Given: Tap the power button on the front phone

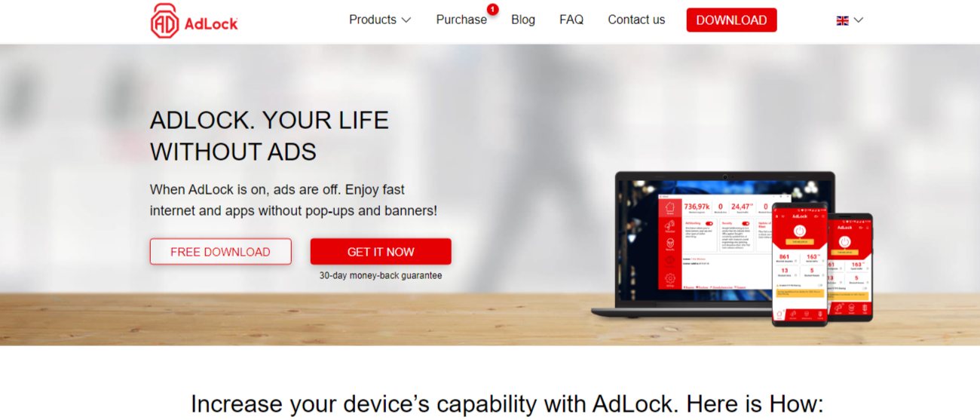Looking at the screenshot, I should pos(800,231).
